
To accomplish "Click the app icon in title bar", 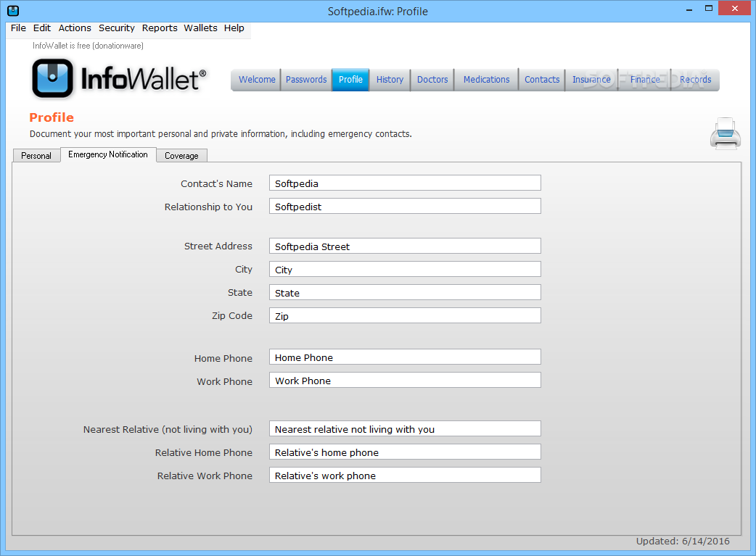I will click(13, 11).
